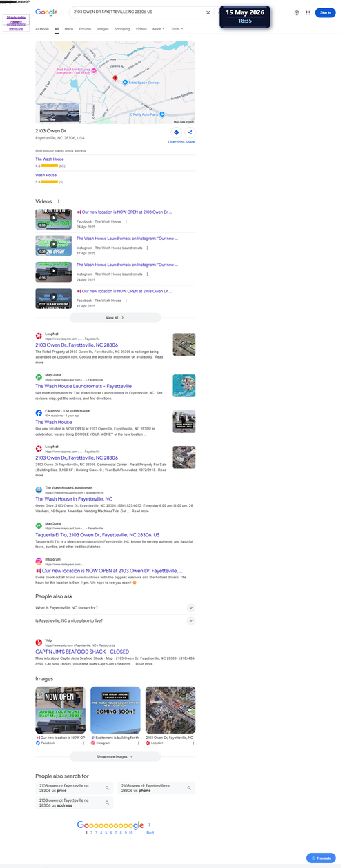Play the first Instagram video dated 17 Apr 2025
The width and height of the screenshot is (345, 868).
tap(53, 245)
